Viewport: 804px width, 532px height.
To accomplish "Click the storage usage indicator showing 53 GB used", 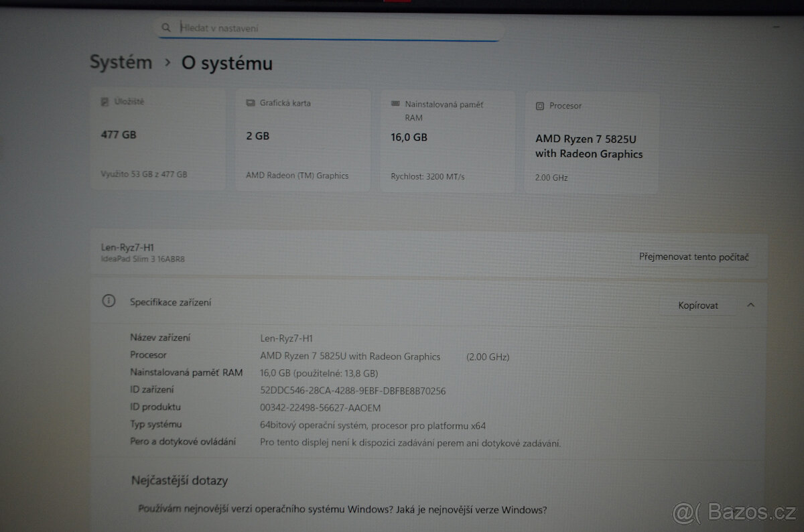I will click(143, 174).
